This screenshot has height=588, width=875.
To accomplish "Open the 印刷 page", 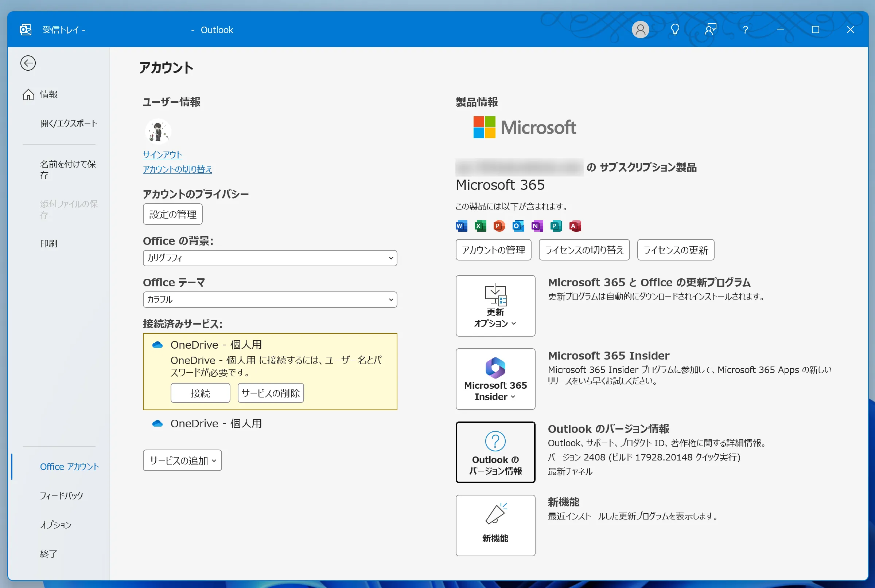I will pyautogui.click(x=59, y=244).
